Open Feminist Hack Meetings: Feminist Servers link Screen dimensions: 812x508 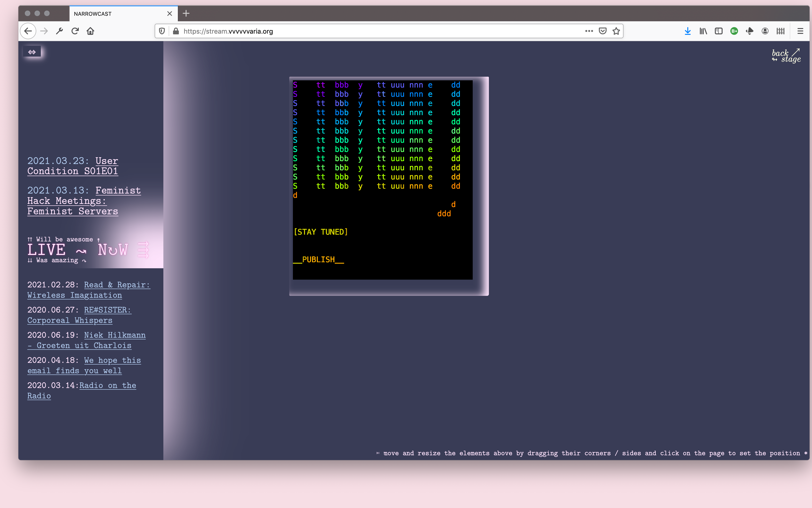tap(84, 201)
